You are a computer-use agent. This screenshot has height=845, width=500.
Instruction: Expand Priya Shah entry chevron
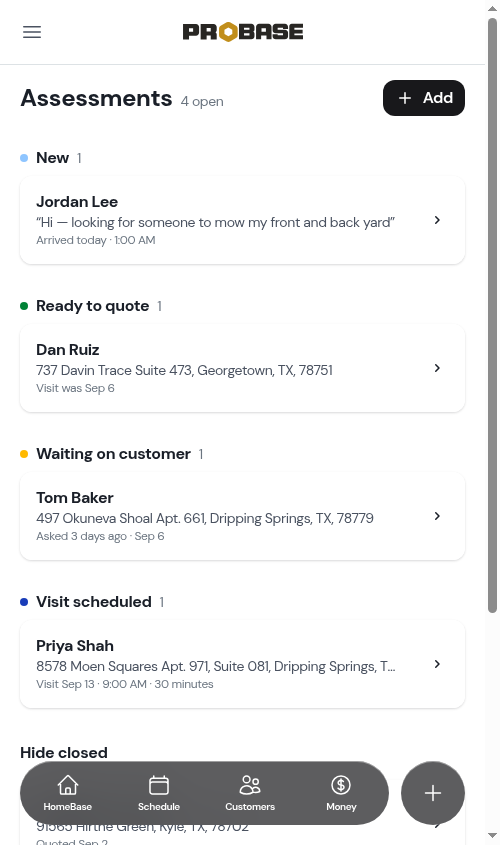pyautogui.click(x=437, y=664)
